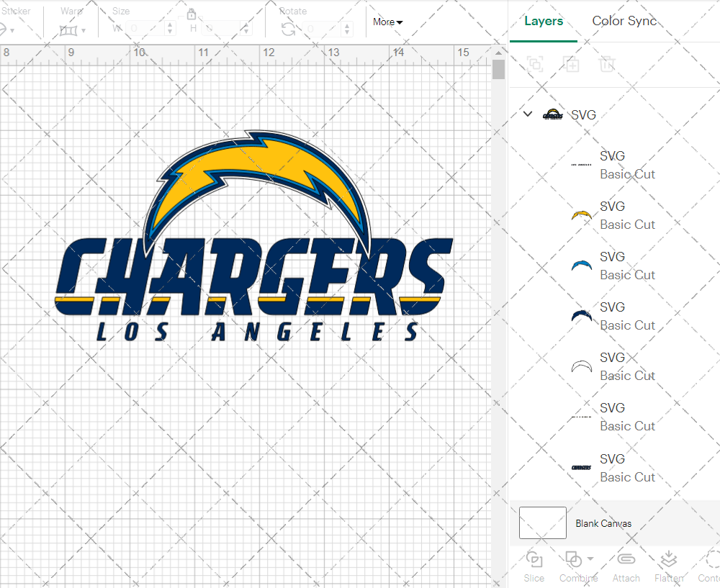Click the canvas vertical scrollbar thumb
720x588 pixels.
click(x=498, y=70)
